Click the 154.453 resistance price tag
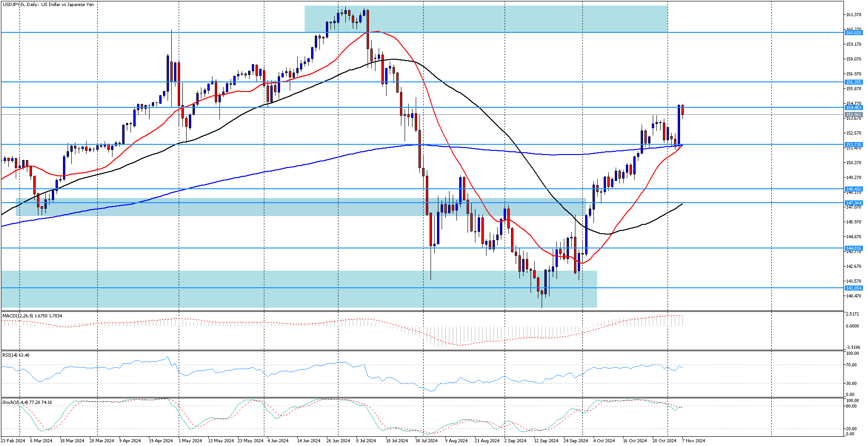The height and width of the screenshot is (446, 868). pyautogui.click(x=853, y=107)
